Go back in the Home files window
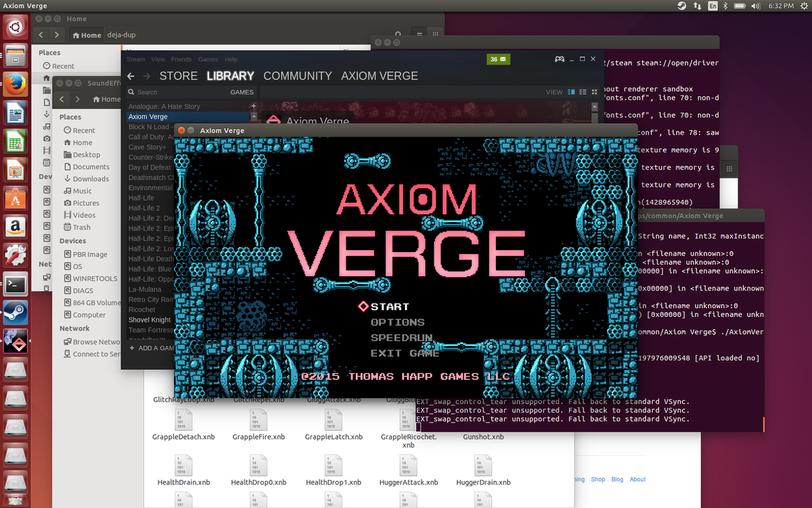The height and width of the screenshot is (508, 812). [42, 35]
